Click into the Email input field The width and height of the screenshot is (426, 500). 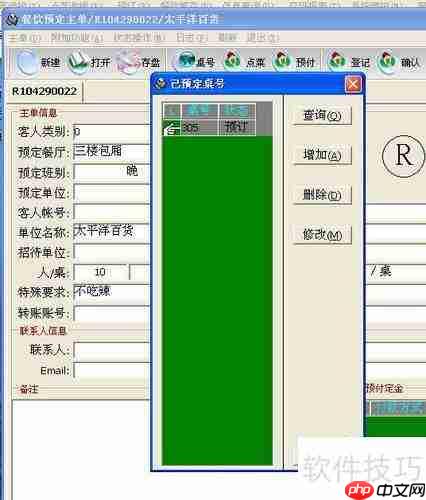pyautogui.click(x=112, y=371)
